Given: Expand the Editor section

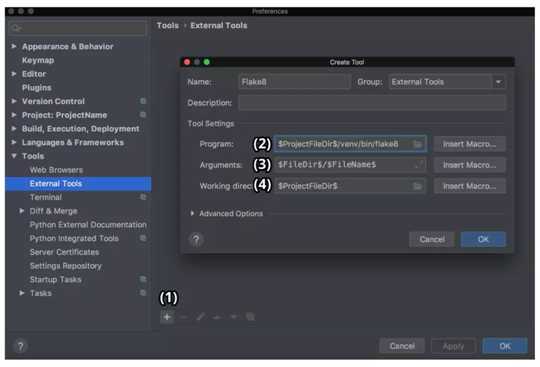Looking at the screenshot, I should [x=14, y=74].
